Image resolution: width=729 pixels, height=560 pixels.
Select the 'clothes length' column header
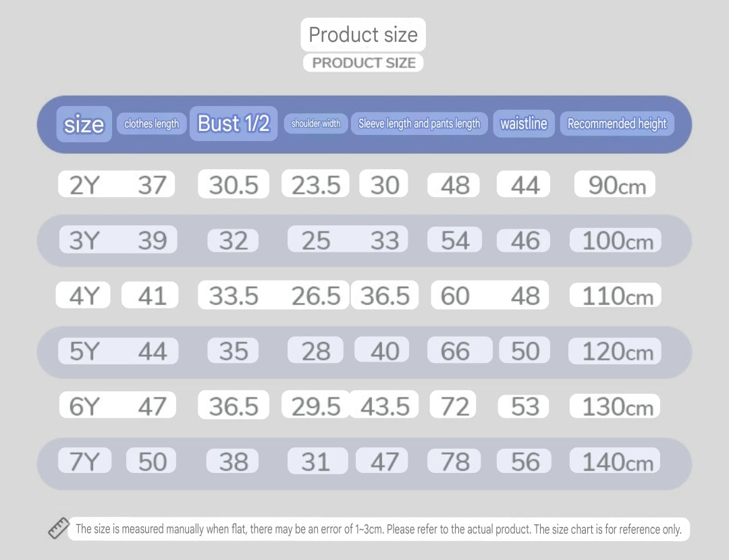(152, 123)
